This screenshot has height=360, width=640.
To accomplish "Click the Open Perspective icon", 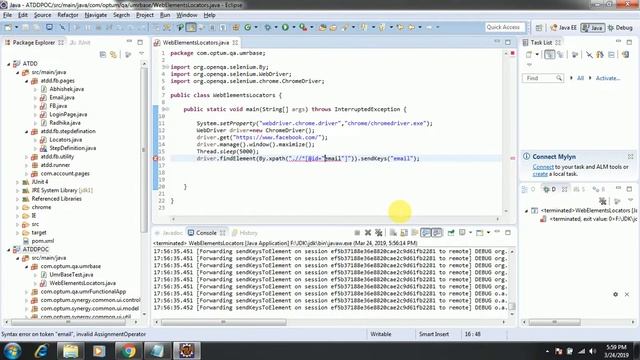I will tap(539, 28).
